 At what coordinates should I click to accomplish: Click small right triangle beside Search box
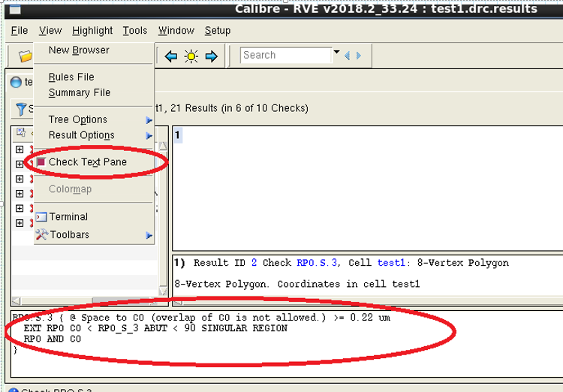pos(358,56)
